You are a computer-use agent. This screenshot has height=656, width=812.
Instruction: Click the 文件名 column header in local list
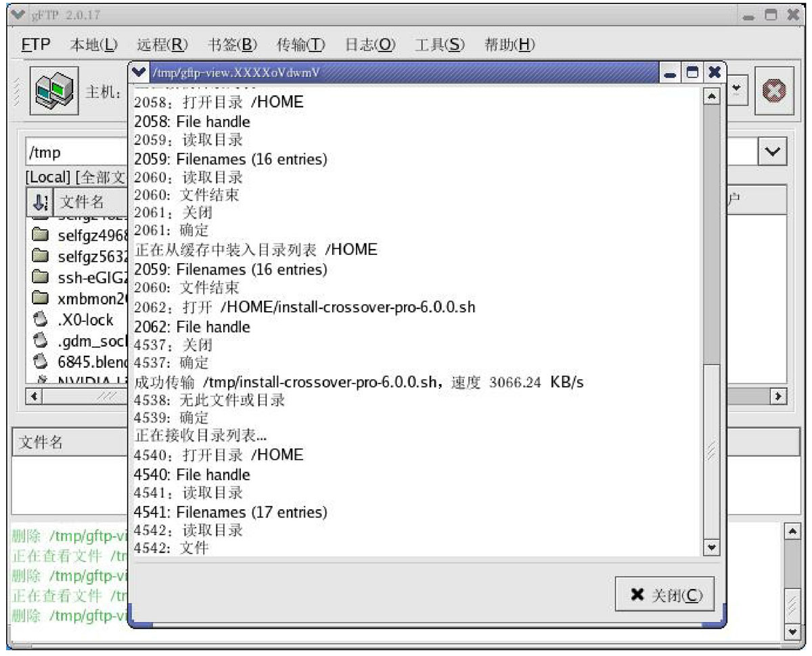(x=90, y=202)
